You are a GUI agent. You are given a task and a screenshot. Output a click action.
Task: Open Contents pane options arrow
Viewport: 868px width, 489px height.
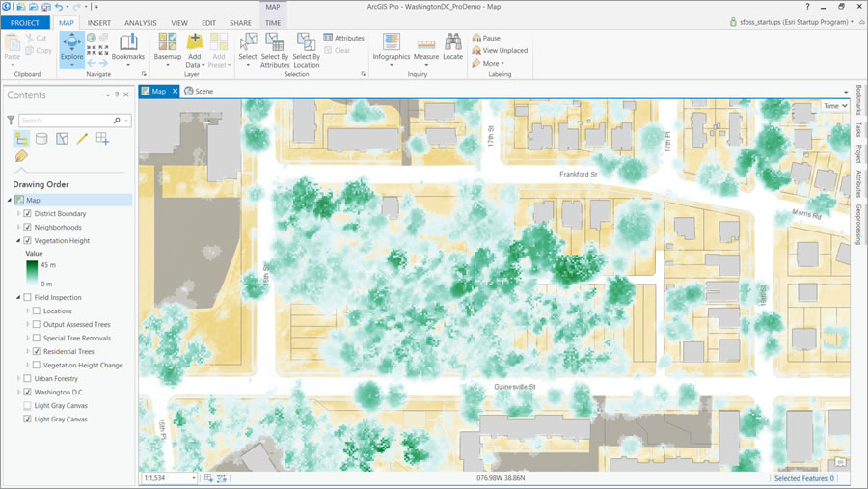(108, 95)
